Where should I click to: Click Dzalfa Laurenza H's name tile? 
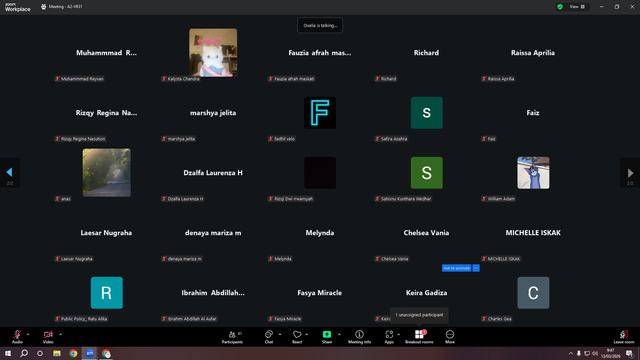click(x=213, y=173)
